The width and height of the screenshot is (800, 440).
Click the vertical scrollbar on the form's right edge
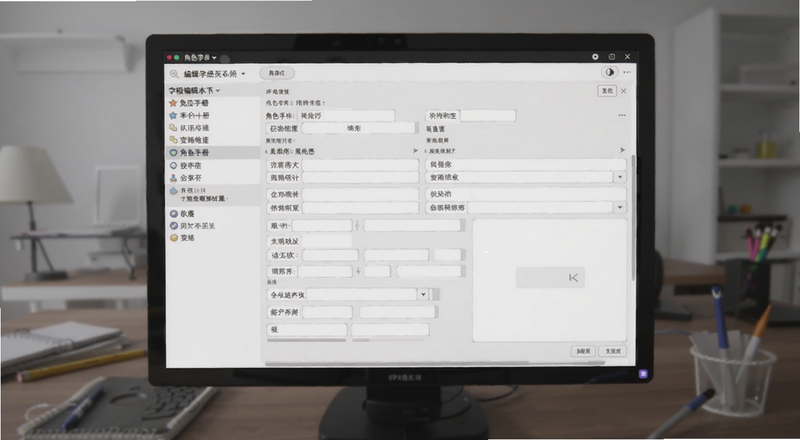[633, 218]
